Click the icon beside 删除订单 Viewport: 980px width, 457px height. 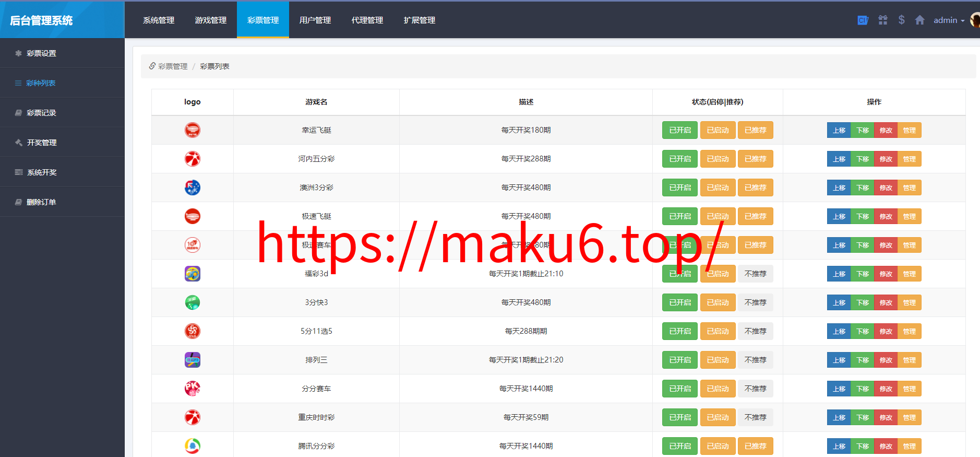(x=18, y=202)
